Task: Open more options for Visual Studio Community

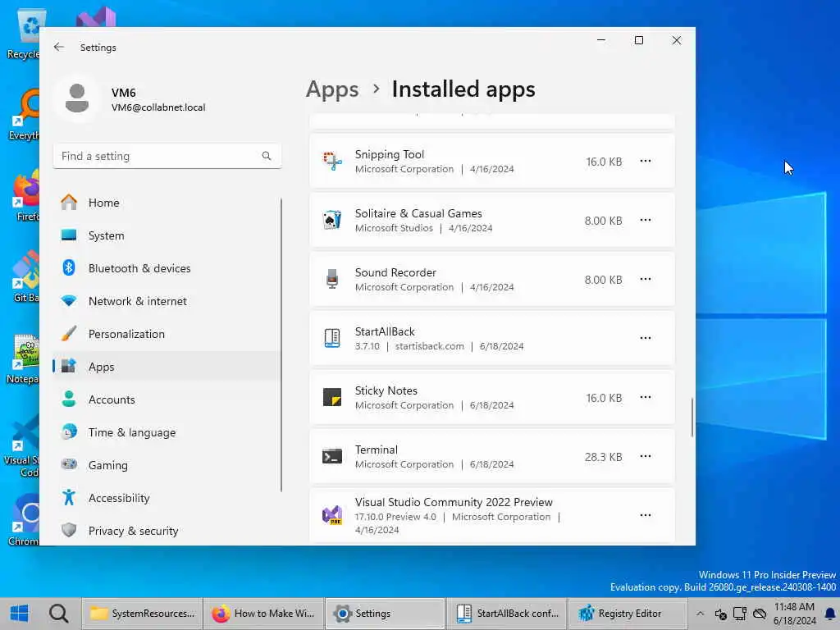Action: (646, 515)
